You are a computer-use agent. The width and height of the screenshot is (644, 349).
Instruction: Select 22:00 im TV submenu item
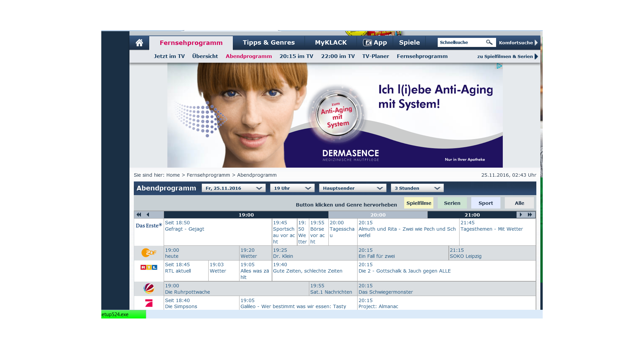click(x=338, y=56)
